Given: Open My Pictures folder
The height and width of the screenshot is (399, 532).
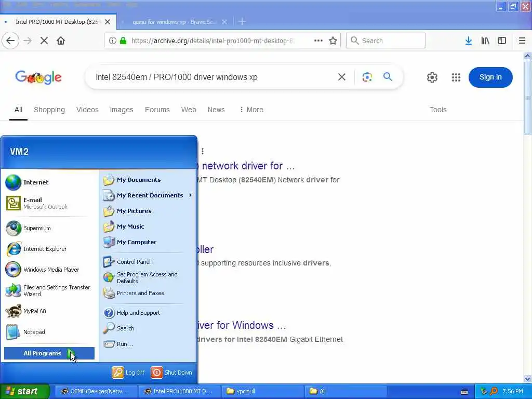Looking at the screenshot, I should [x=148, y=211].
